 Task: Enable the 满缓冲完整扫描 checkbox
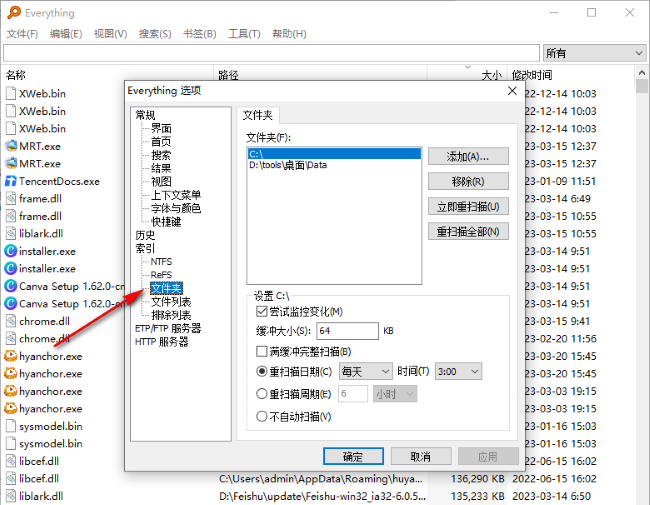pyautogui.click(x=262, y=352)
